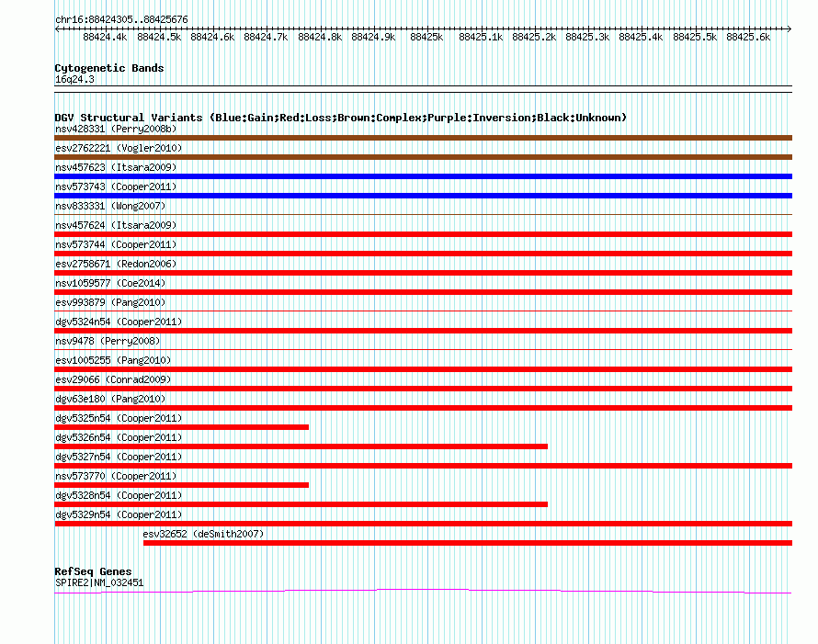The height and width of the screenshot is (644, 818).
Task: Click the 88425.3k ruler tick label
Action: [x=587, y=37]
